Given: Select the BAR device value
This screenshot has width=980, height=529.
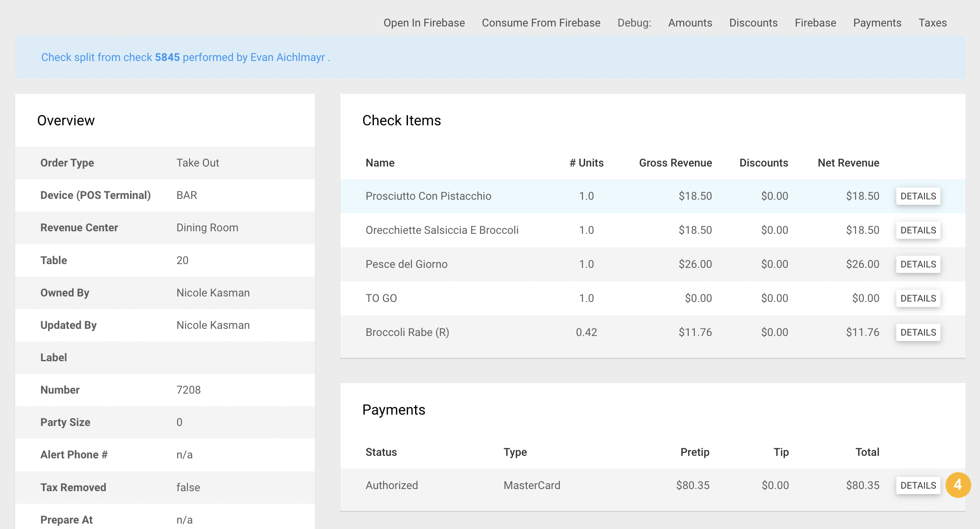Looking at the screenshot, I should (x=187, y=195).
